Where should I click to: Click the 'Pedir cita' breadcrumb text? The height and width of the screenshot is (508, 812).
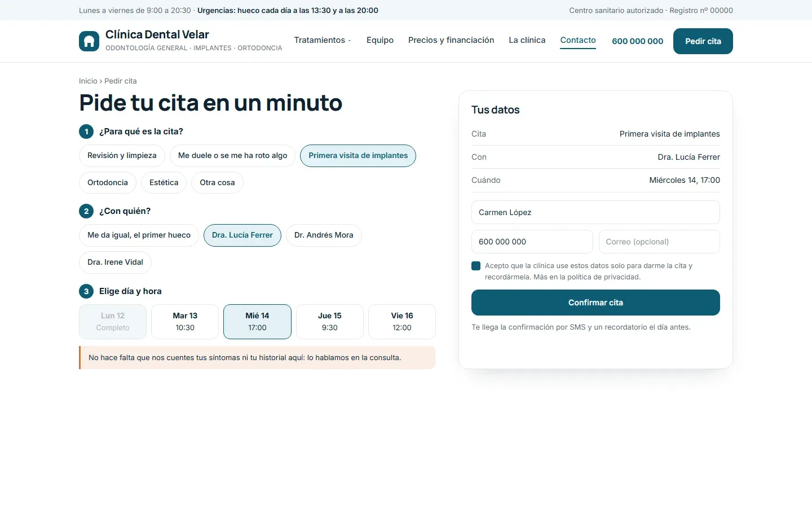click(x=121, y=81)
